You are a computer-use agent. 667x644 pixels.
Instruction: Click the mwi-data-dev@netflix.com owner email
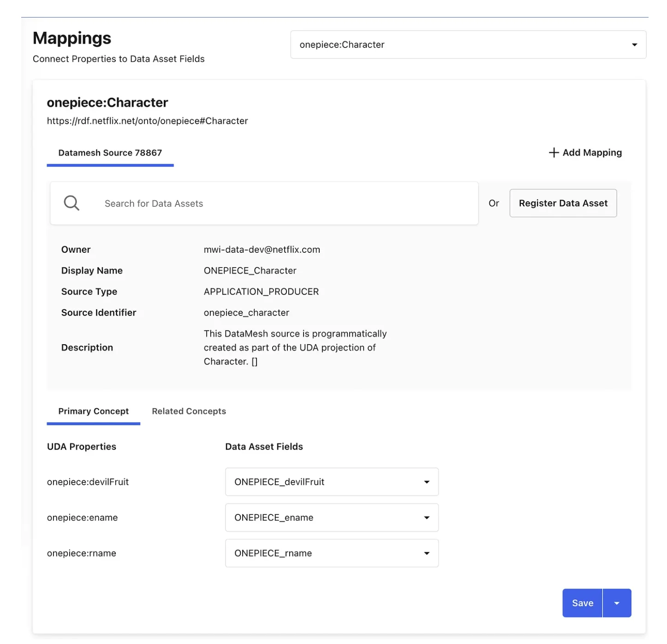[262, 250]
